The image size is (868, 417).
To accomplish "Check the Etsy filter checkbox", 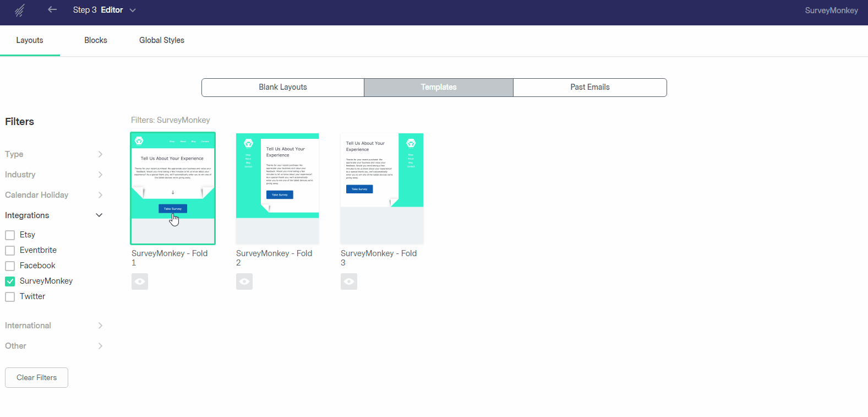I will [x=10, y=235].
